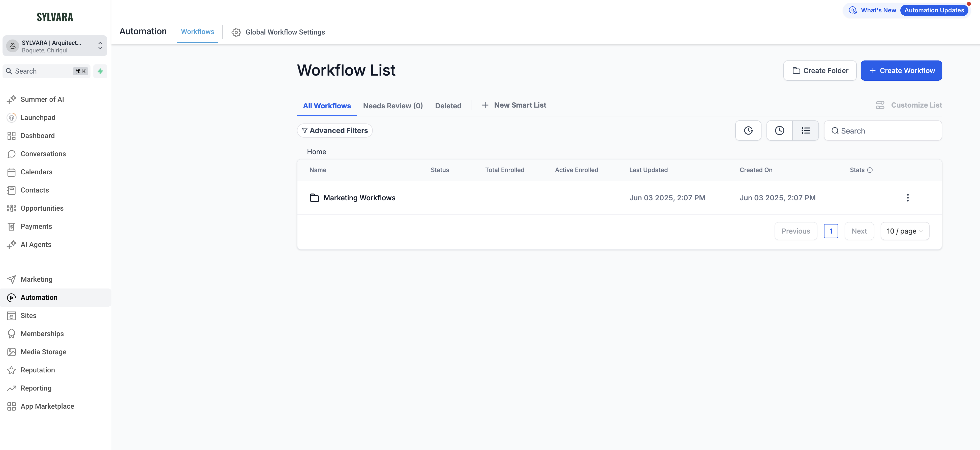Click the Create Workflow button
The height and width of the screenshot is (450, 980).
[x=901, y=71]
